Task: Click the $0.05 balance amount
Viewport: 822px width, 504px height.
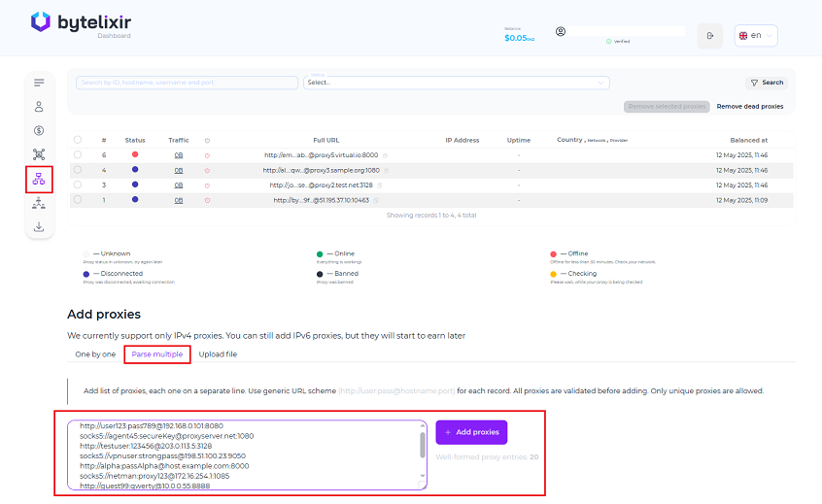Action: click(x=519, y=38)
